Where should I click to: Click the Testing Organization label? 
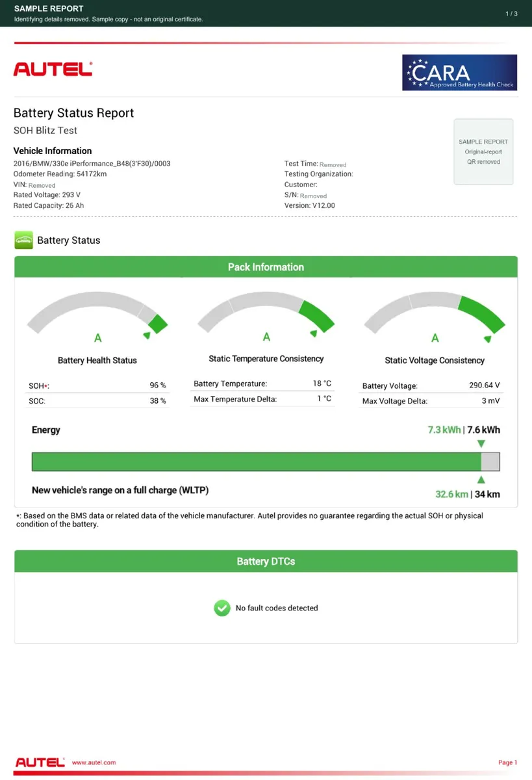point(318,174)
